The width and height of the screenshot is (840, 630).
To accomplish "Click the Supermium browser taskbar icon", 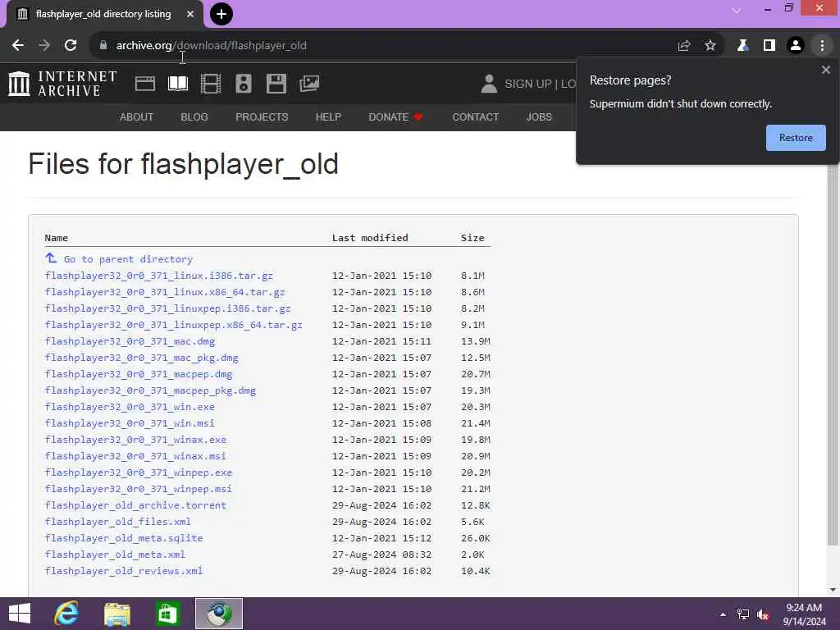I will click(x=218, y=614).
